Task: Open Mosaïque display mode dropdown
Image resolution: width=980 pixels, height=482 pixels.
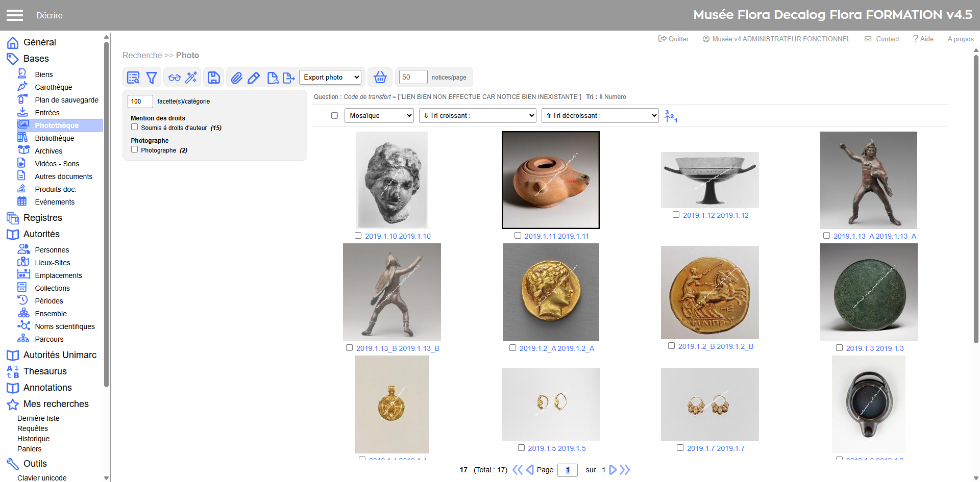Action: coord(379,116)
